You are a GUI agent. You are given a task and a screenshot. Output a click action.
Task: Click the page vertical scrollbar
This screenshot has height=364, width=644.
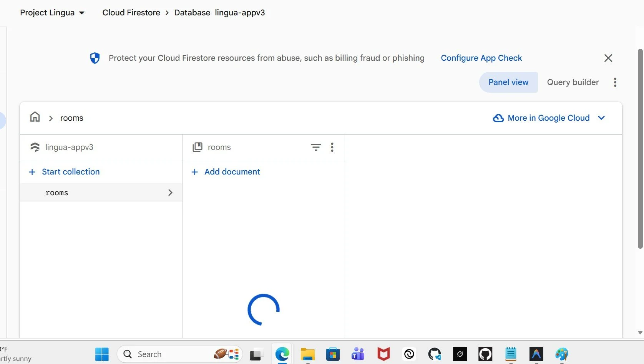pos(640,149)
